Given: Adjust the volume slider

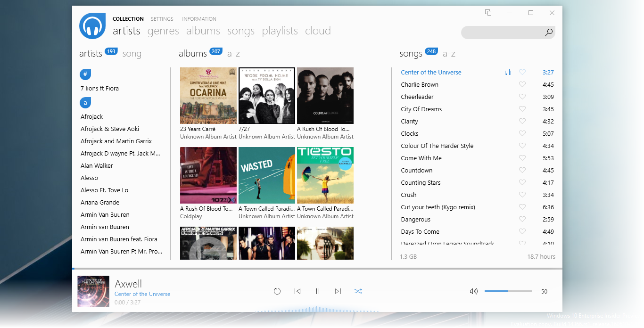Looking at the screenshot, I should pyautogui.click(x=508, y=291).
